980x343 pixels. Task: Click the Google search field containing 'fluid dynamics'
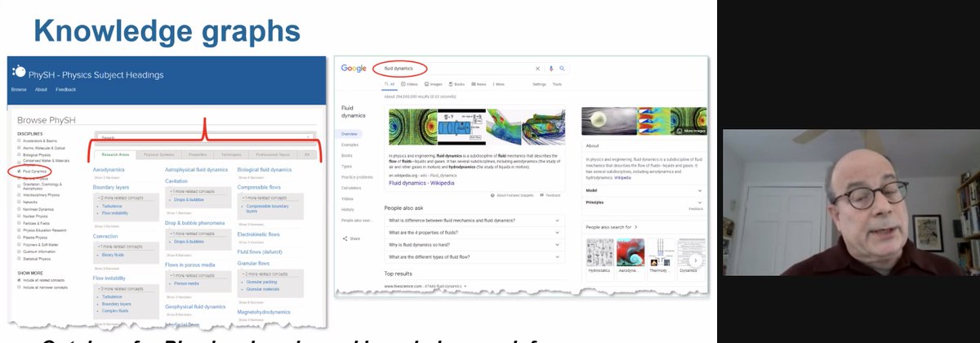[x=470, y=69]
